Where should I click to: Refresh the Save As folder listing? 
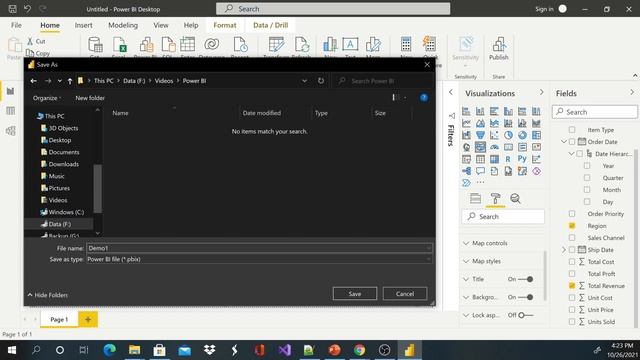coord(321,81)
